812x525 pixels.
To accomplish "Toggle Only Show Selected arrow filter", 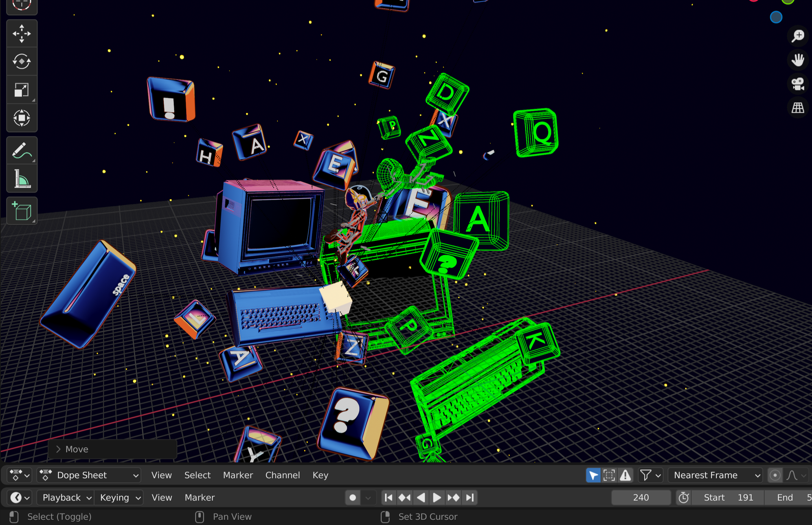I will pyautogui.click(x=593, y=475).
